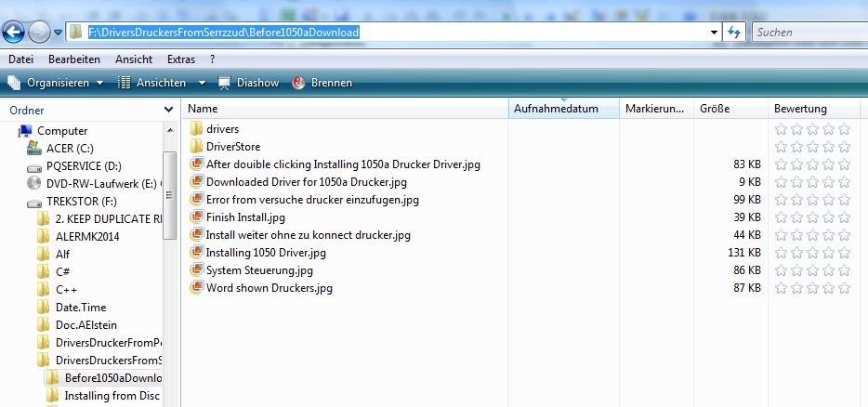Image resolution: width=868 pixels, height=407 pixels.
Task: Select the DriverStore folder icon
Action: pyautogui.click(x=196, y=146)
